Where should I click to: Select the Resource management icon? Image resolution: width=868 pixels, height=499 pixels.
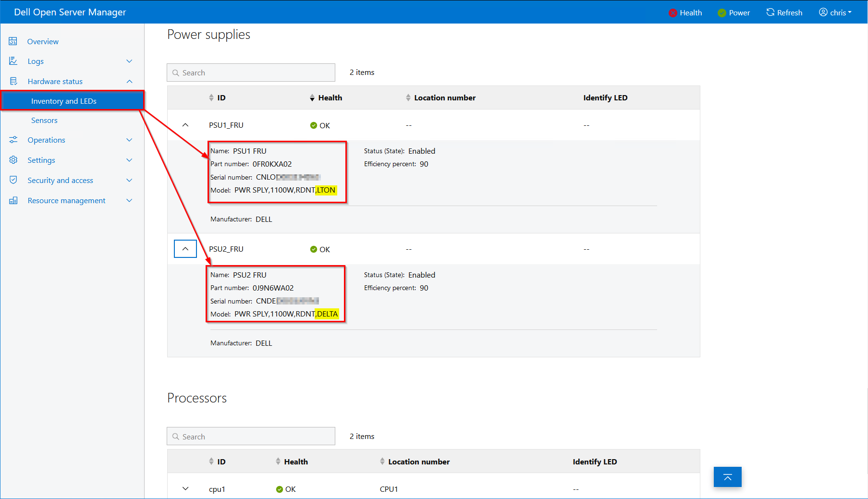coord(13,200)
